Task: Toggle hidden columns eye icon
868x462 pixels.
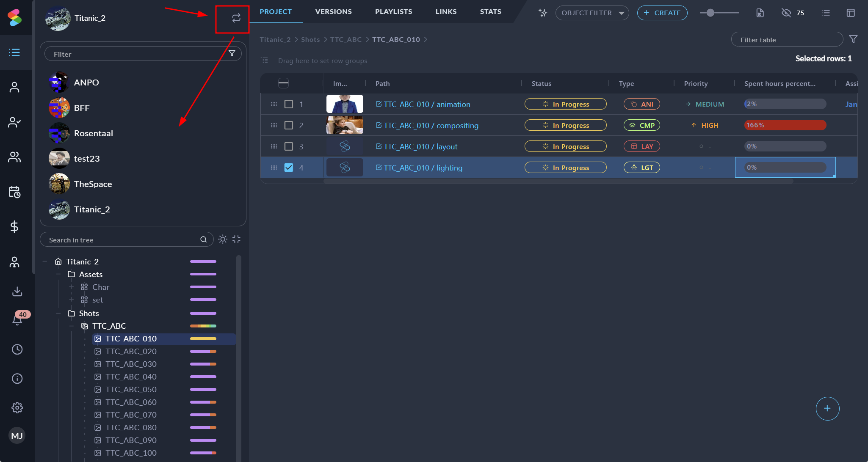Action: click(786, 13)
